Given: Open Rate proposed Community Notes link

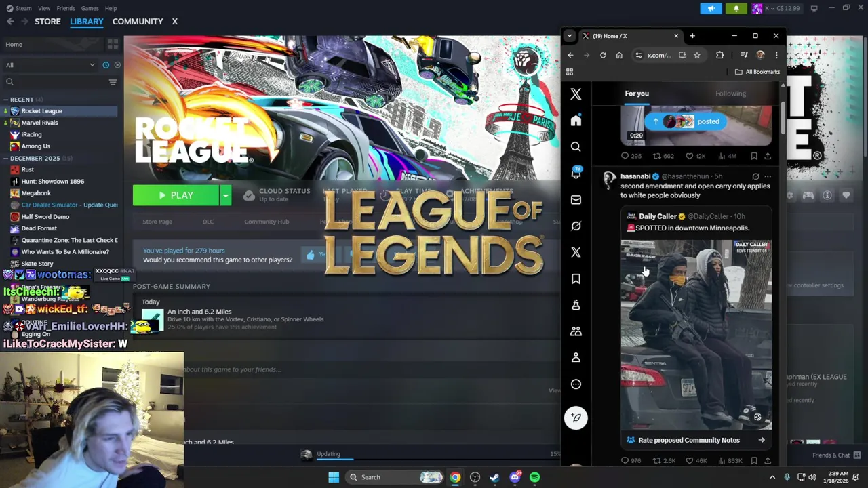Looking at the screenshot, I should (696, 440).
